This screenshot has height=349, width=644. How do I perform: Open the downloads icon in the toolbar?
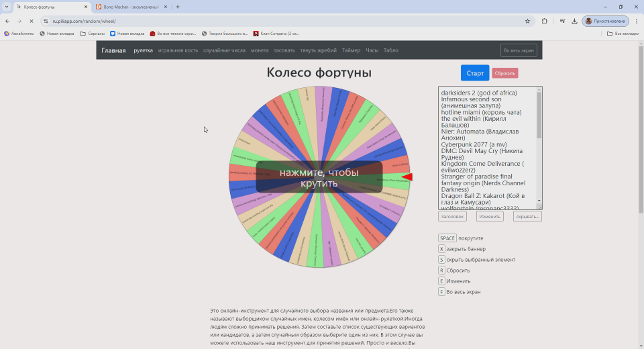point(574,21)
